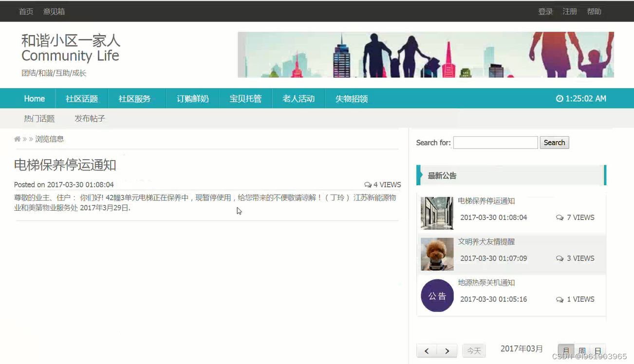Image resolution: width=634 pixels, height=364 pixels.
Task: Go to previous month with left arrow
Action: click(x=427, y=351)
